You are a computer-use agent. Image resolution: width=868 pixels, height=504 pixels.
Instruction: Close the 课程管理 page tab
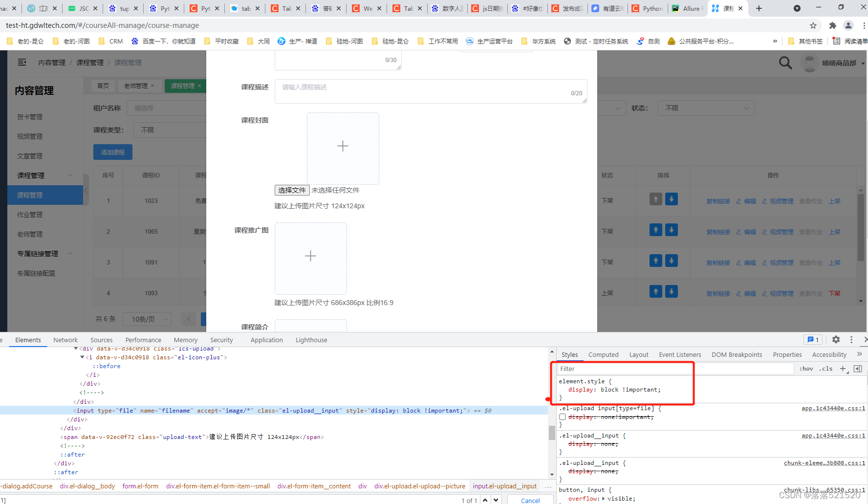pyautogui.click(x=199, y=86)
